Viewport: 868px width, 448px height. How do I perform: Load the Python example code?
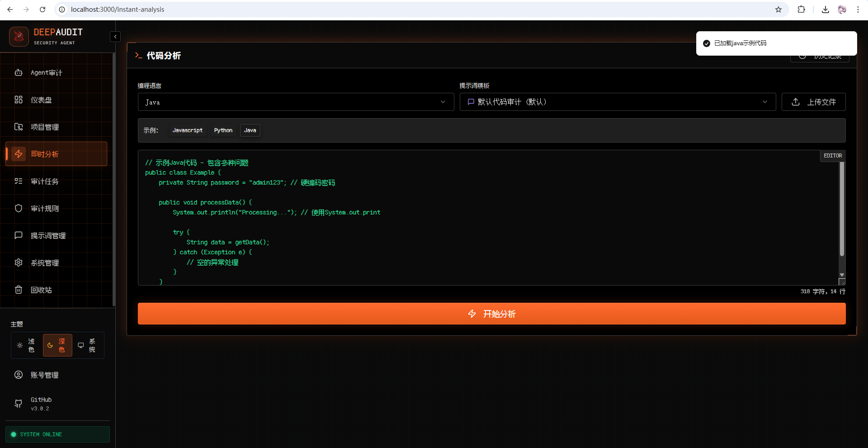pyautogui.click(x=223, y=130)
